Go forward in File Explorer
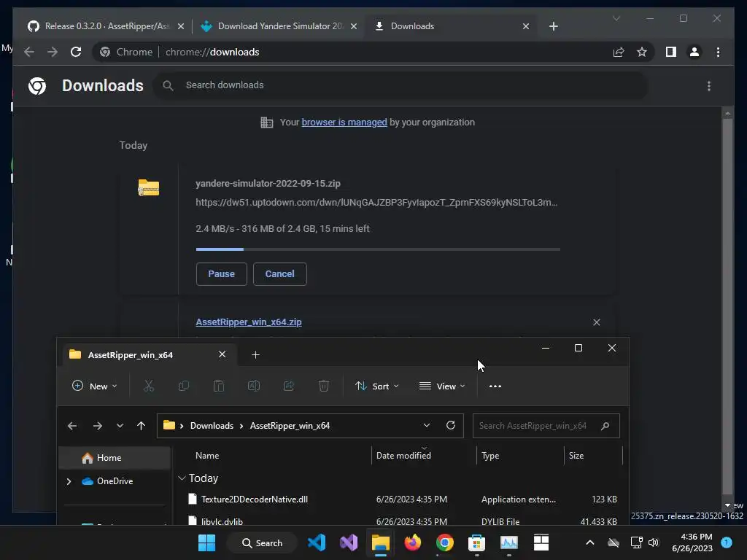This screenshot has width=747, height=560. pyautogui.click(x=98, y=426)
